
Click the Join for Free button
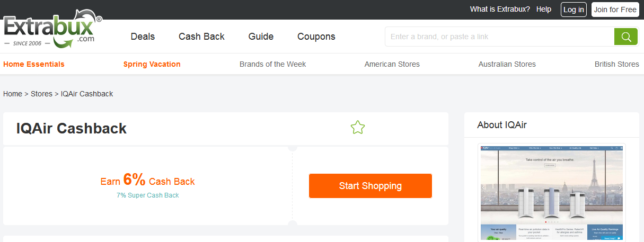615,10
